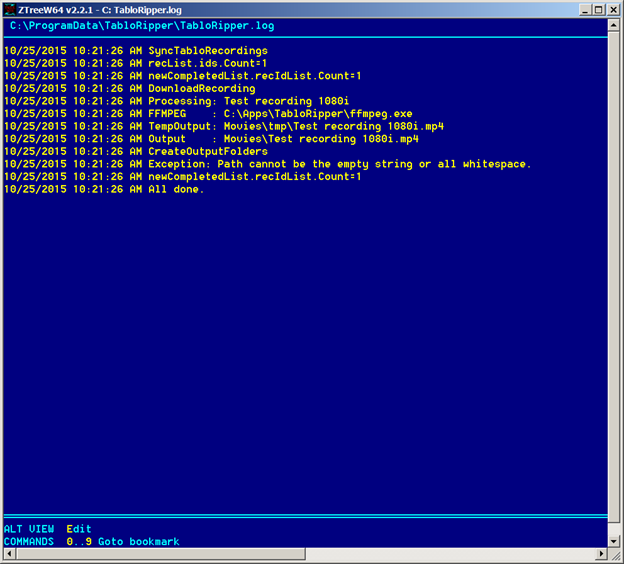
Task: Click the 'Output : Movies\Test recording 1080i.mp4' line
Action: [x=211, y=139]
